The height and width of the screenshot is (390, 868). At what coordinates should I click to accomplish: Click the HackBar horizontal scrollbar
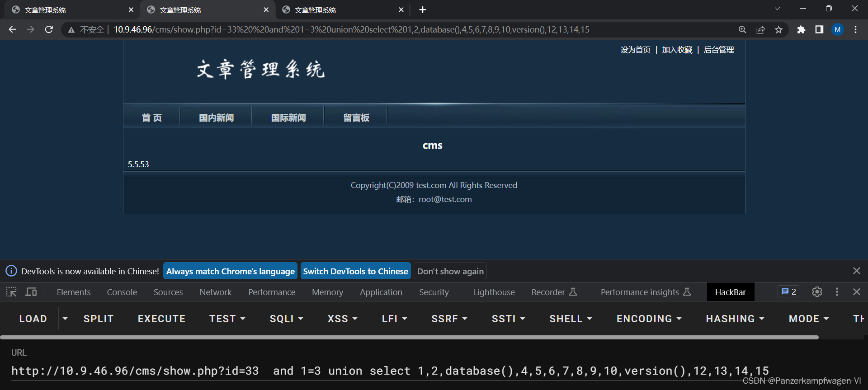click(409, 337)
